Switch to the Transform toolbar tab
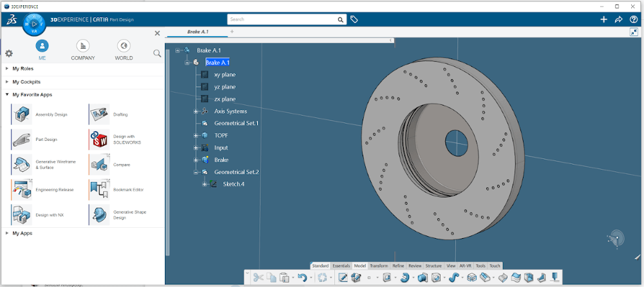 tap(379, 266)
